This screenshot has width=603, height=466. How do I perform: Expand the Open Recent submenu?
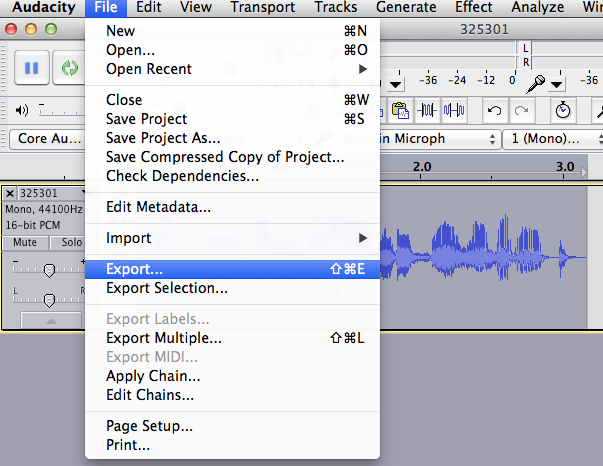coord(232,69)
